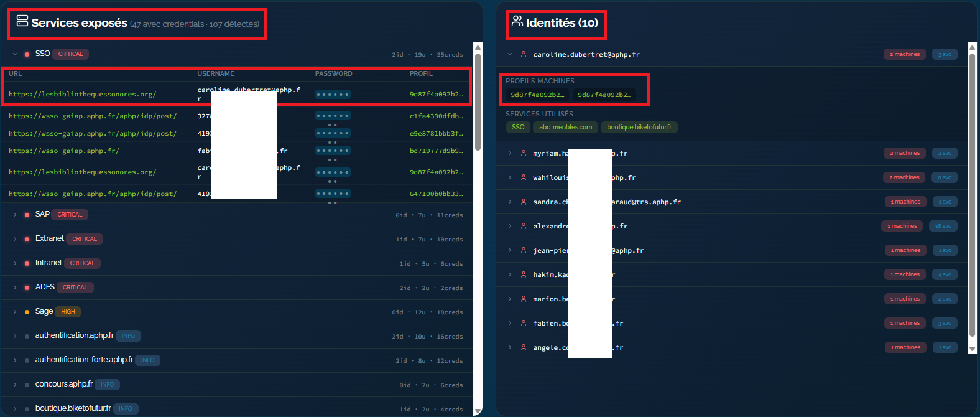Click the PASSWORD column header

tap(334, 73)
